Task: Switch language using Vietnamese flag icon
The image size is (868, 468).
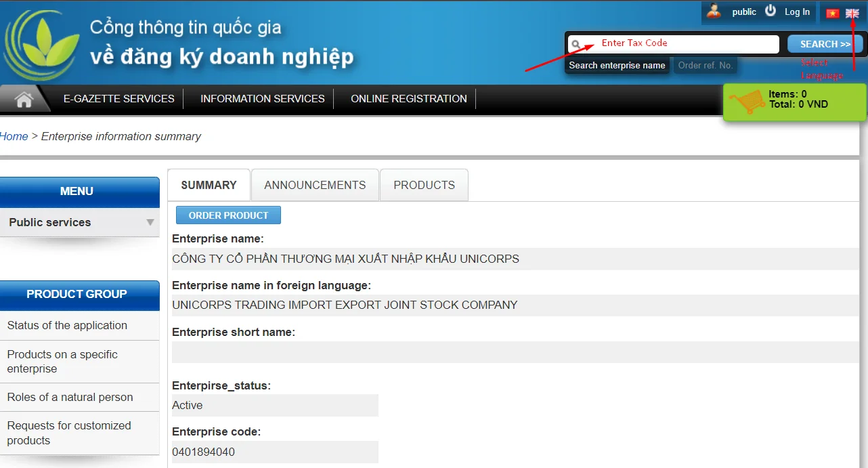Action: point(832,14)
